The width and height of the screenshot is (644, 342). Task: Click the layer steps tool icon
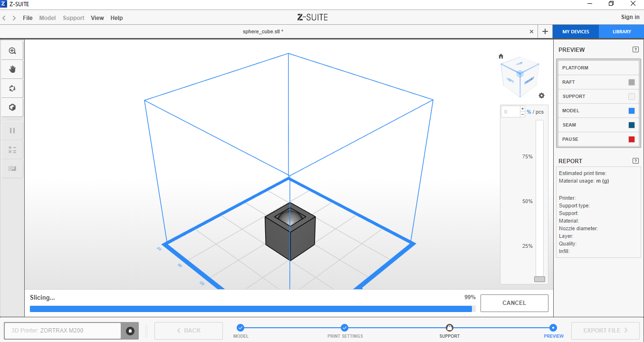point(12,169)
